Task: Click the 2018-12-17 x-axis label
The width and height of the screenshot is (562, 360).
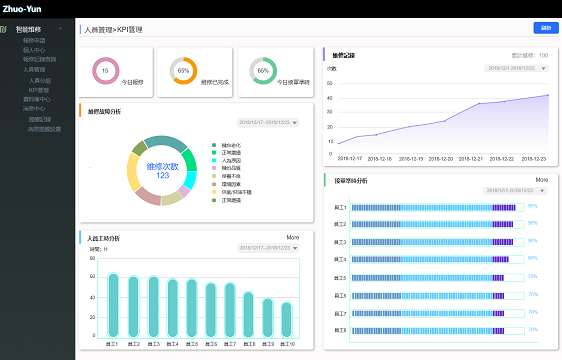Action: pos(350,158)
